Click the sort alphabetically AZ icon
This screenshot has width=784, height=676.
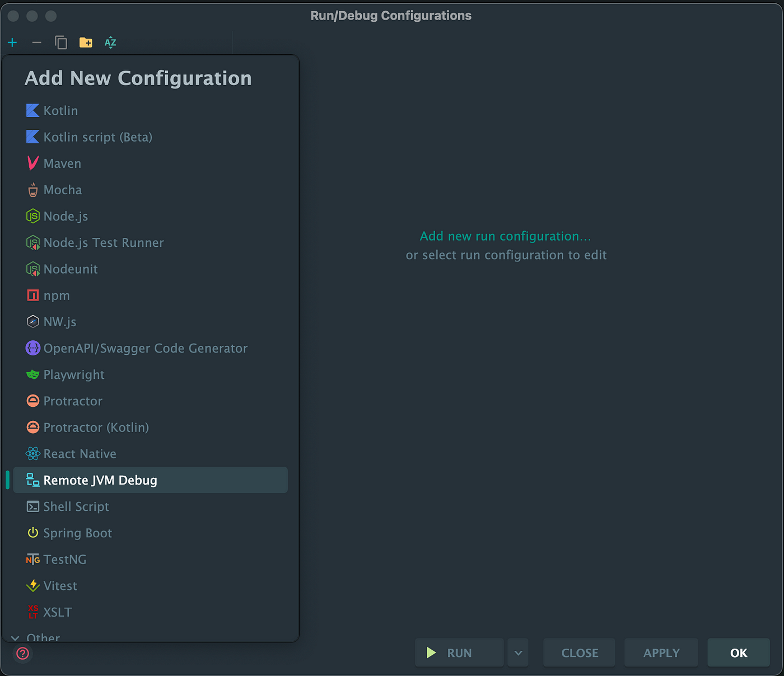click(110, 43)
